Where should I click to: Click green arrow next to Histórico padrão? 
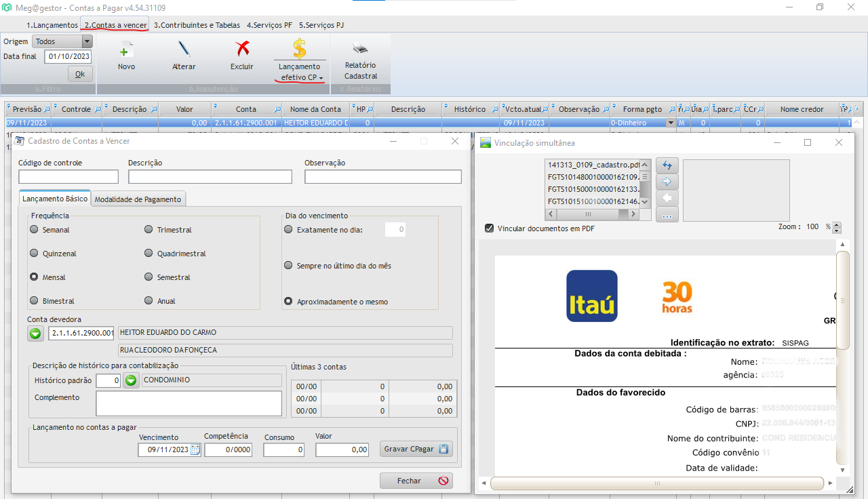tap(131, 380)
